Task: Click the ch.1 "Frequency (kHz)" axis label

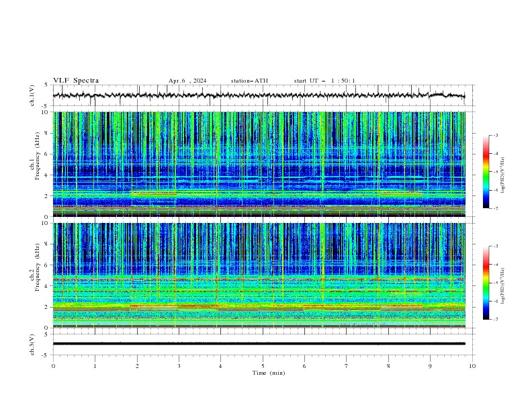Action: click(x=38, y=156)
